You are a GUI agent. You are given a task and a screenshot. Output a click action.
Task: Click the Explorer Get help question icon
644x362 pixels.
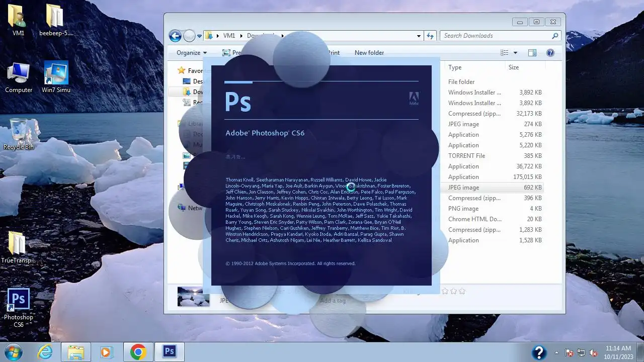point(550,53)
